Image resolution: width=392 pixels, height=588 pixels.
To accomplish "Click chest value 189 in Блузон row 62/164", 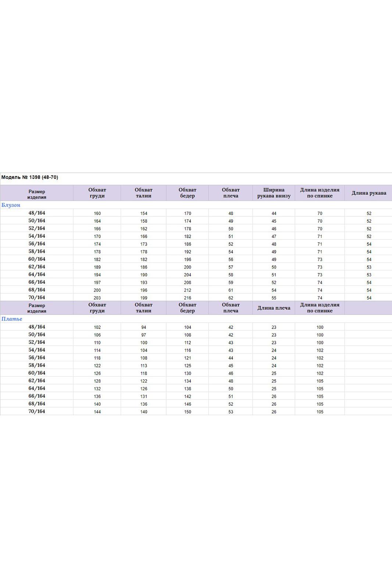I will 97,267.
